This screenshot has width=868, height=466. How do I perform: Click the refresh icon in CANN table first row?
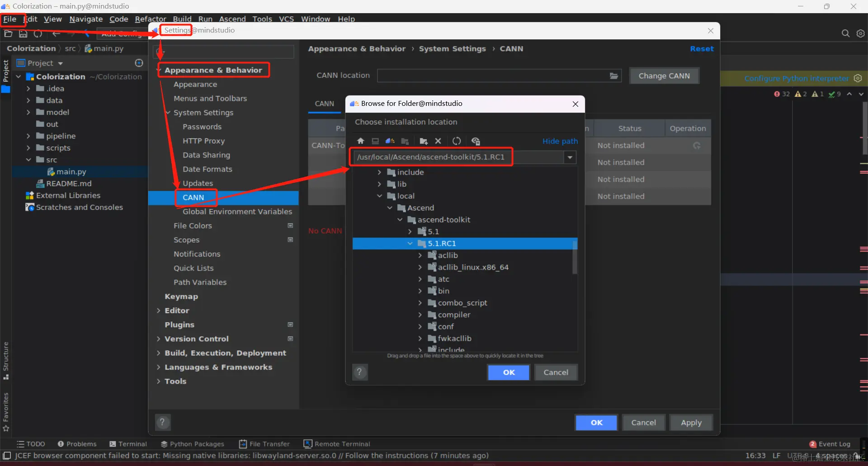pos(697,146)
